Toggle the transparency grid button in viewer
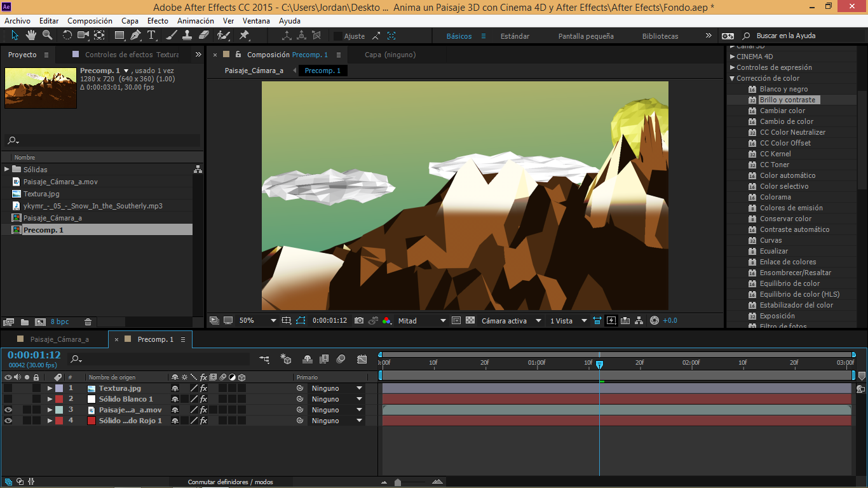The height and width of the screenshot is (488, 868). pos(470,321)
